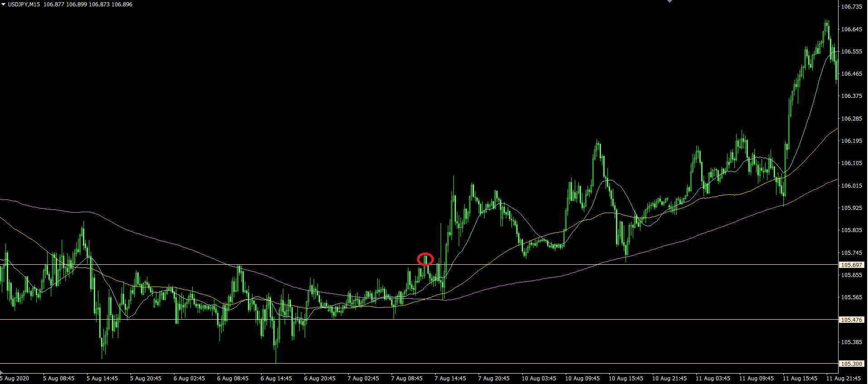Click the '5 Aug 14:45' time axis label
Image resolution: width=868 pixels, height=384 pixels.
tap(102, 379)
